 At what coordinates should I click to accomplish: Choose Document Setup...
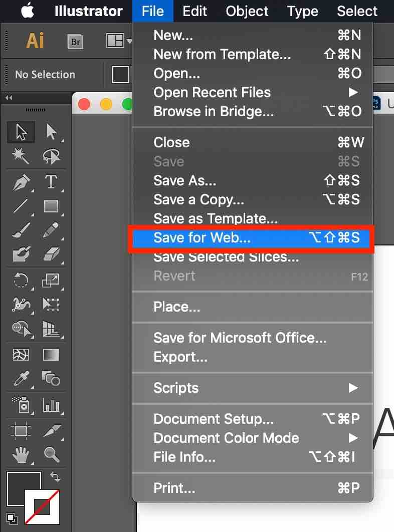pos(253,419)
